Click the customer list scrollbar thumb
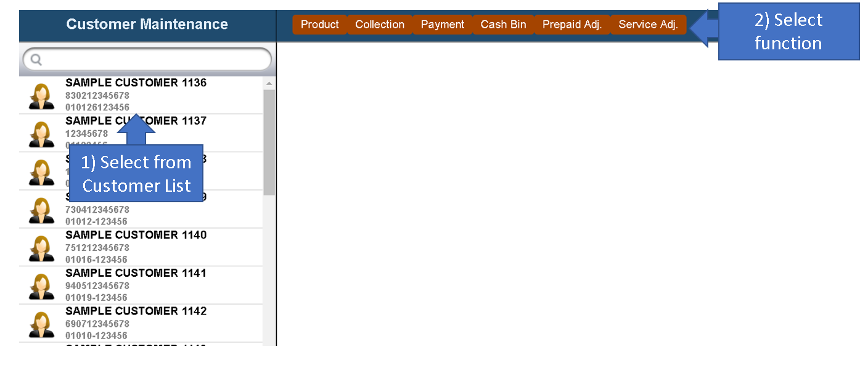The height and width of the screenshot is (365, 868). (269, 142)
